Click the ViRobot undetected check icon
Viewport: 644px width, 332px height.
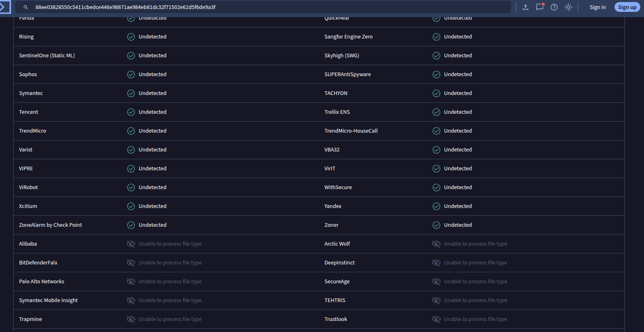(131, 187)
